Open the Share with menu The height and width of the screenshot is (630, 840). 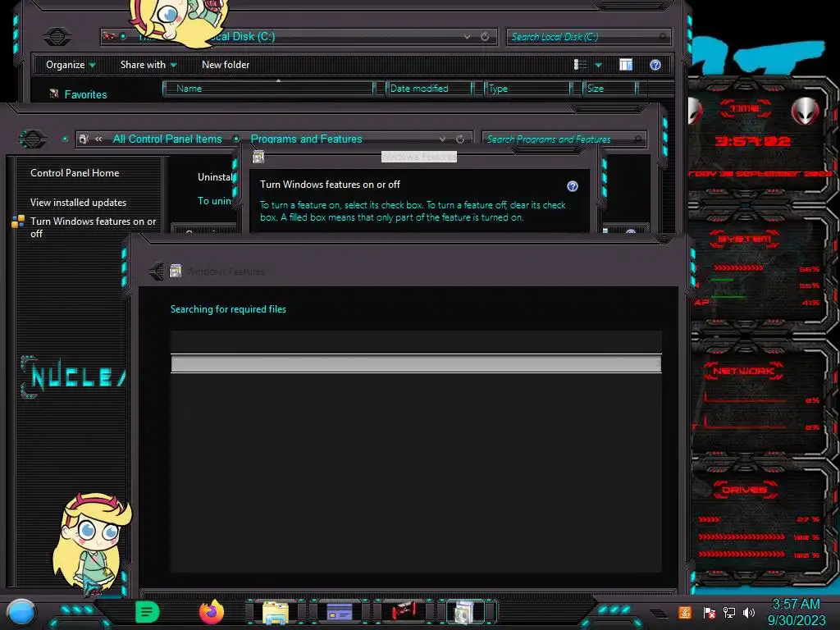point(148,65)
